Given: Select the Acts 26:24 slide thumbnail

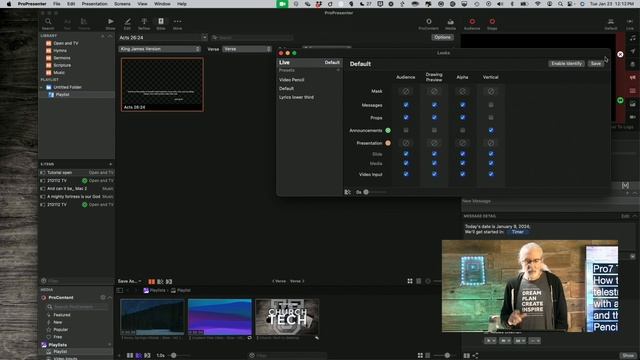Looking at the screenshot, I should click(x=162, y=84).
